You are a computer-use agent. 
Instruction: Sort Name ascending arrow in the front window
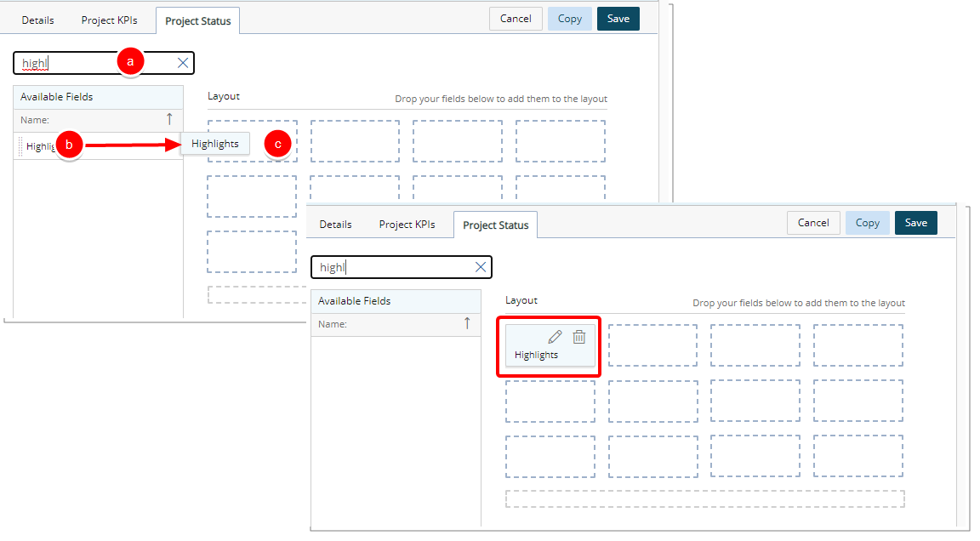467,323
